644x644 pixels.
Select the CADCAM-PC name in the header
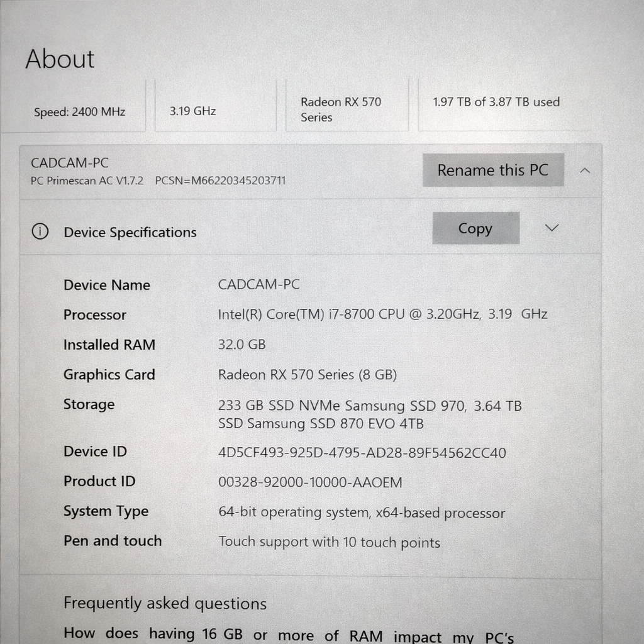(70, 163)
